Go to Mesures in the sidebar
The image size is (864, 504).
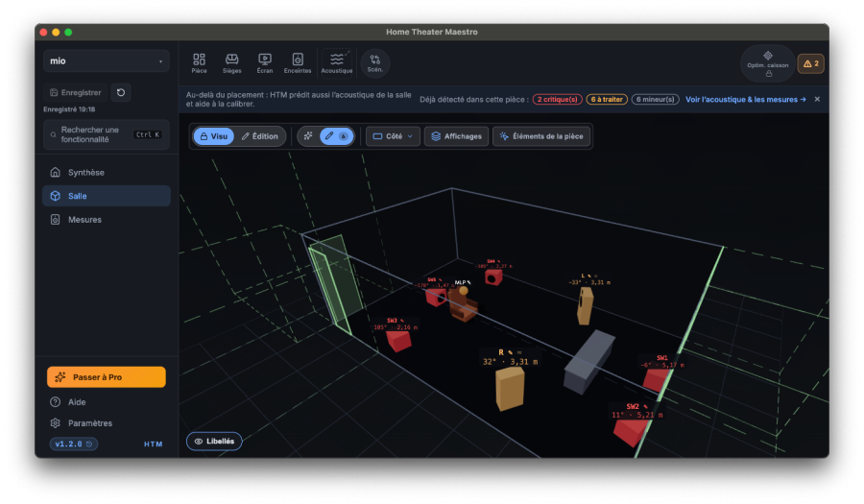pos(107,220)
